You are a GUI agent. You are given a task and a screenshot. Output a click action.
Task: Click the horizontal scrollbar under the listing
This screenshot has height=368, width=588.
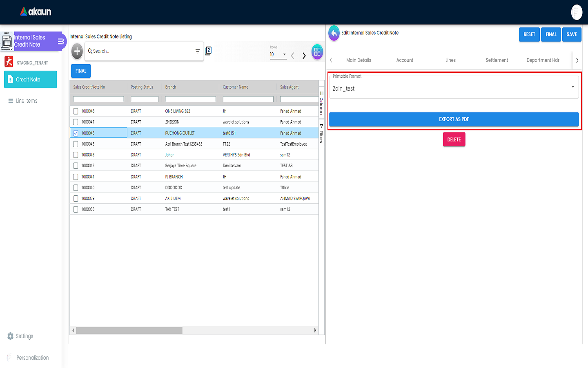click(129, 330)
